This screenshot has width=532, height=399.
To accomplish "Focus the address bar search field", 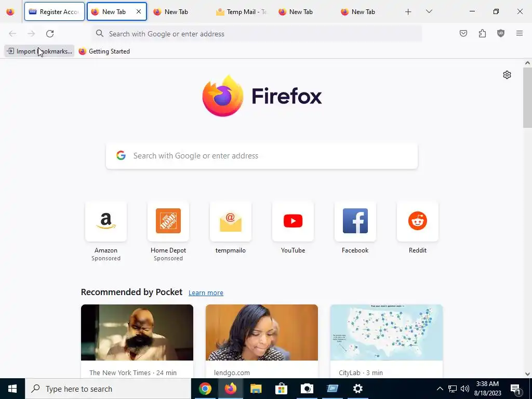I will pyautogui.click(x=257, y=34).
